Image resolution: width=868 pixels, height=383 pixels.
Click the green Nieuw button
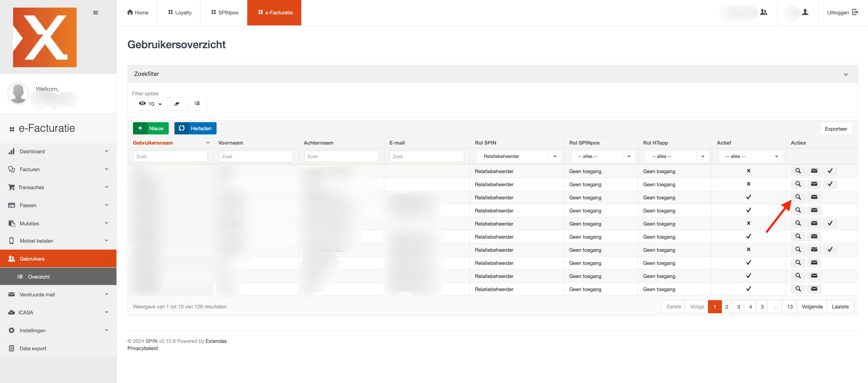pos(151,128)
